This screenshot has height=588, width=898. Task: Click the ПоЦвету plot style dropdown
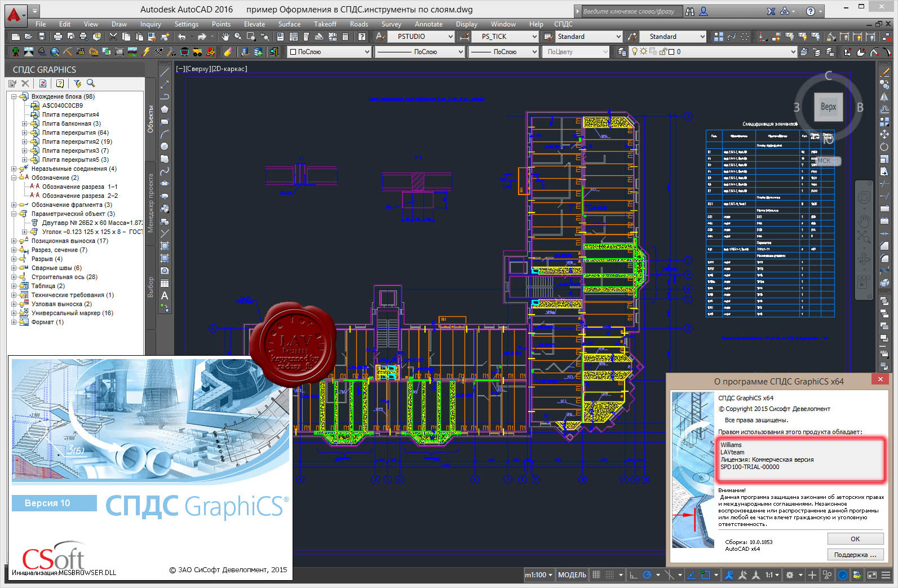click(x=576, y=52)
